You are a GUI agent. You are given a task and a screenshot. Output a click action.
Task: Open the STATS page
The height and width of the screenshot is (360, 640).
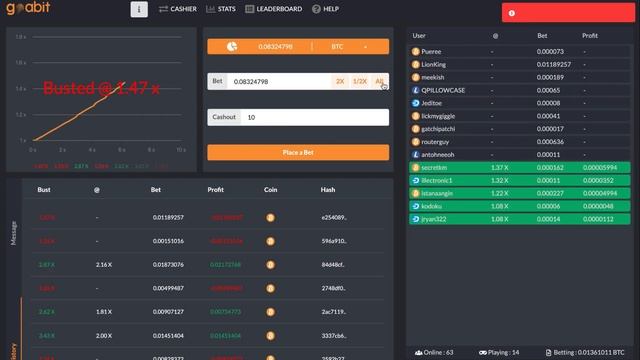(x=221, y=9)
